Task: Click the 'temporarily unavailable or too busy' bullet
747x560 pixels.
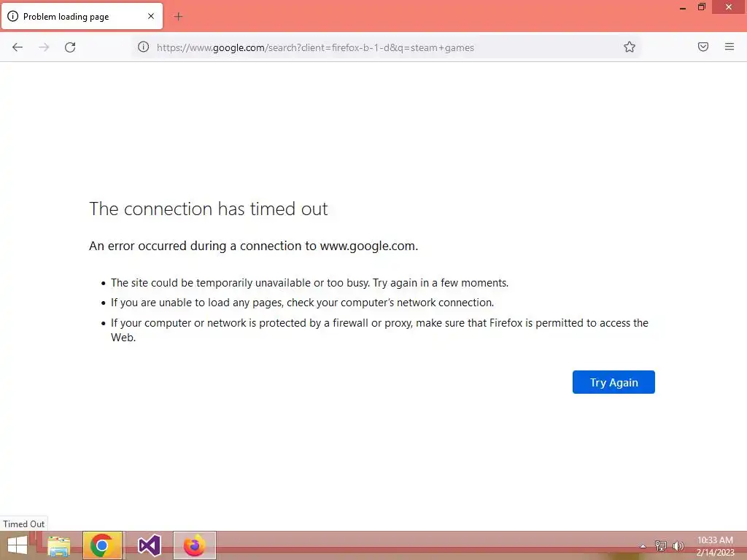Action: click(x=309, y=283)
